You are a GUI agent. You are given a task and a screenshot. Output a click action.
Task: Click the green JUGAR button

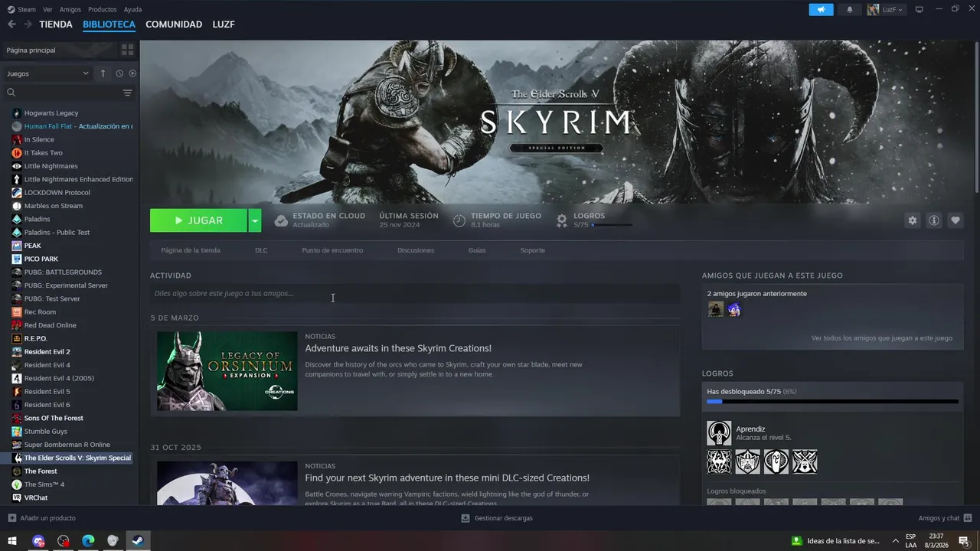(x=198, y=220)
